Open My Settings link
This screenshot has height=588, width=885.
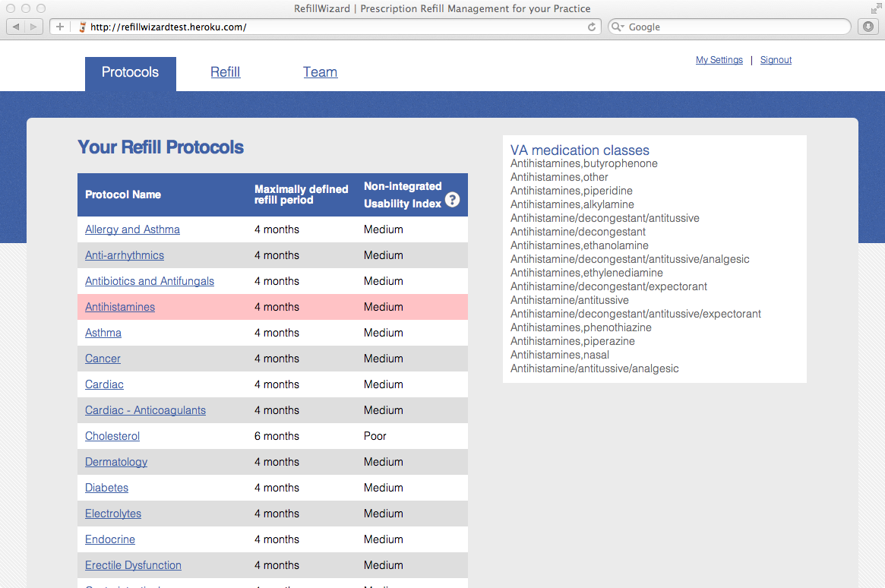(x=719, y=60)
